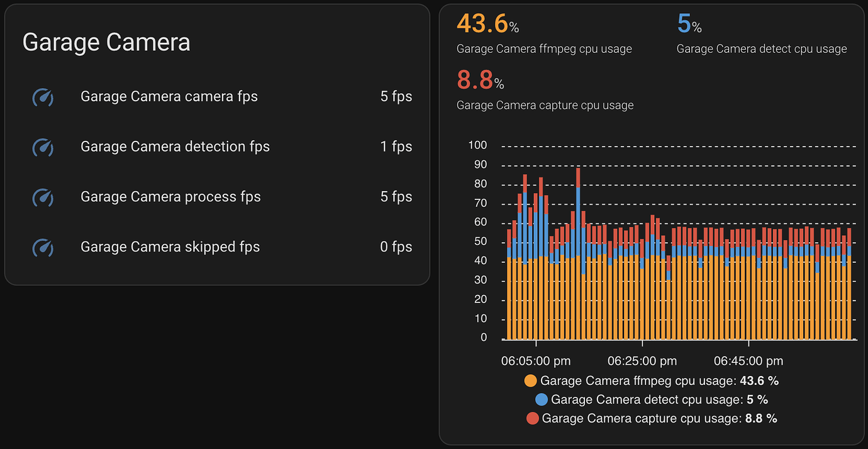This screenshot has height=449, width=868.
Task: Open Garage Camera skipped fps entity
Action: [x=217, y=247]
